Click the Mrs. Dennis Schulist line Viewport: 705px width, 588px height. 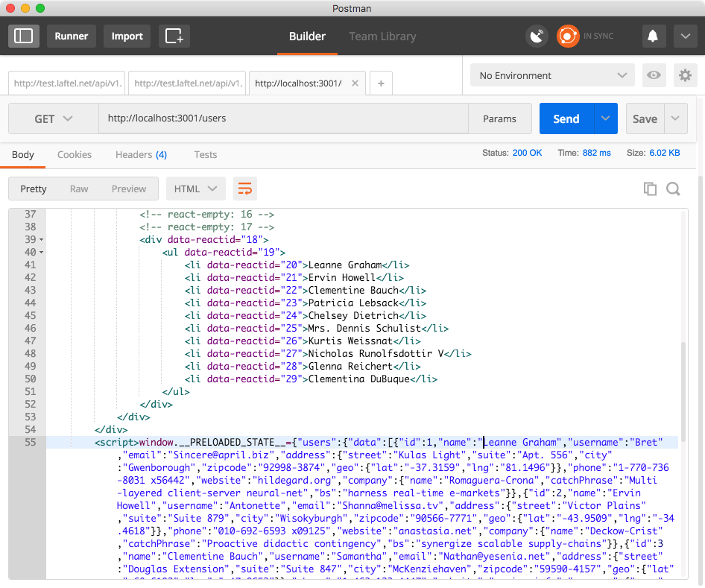pos(317,328)
